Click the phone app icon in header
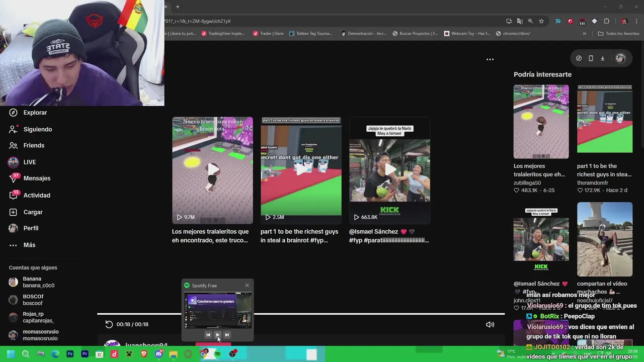Screen dimensions: 644x362 click(x=591, y=58)
